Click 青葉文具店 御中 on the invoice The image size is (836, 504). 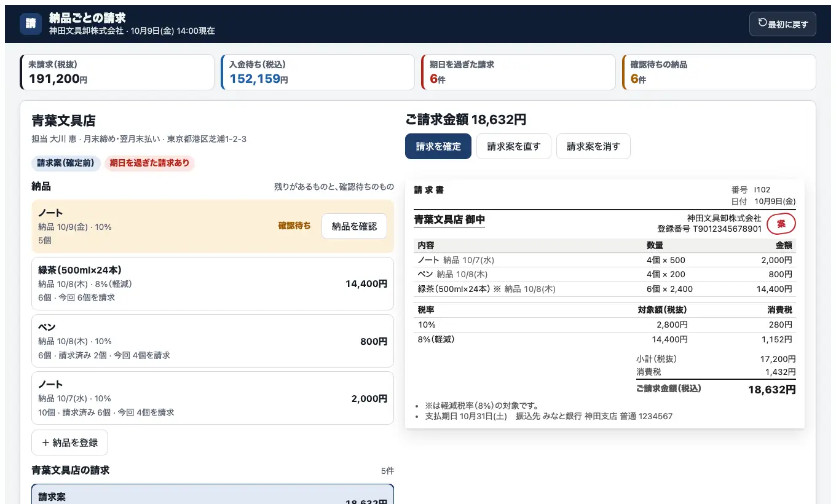click(x=449, y=219)
